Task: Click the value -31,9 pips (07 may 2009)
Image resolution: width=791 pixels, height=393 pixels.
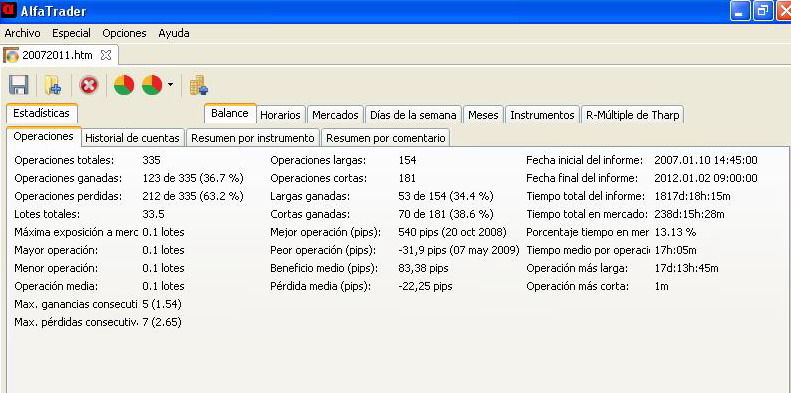Action: (459, 250)
